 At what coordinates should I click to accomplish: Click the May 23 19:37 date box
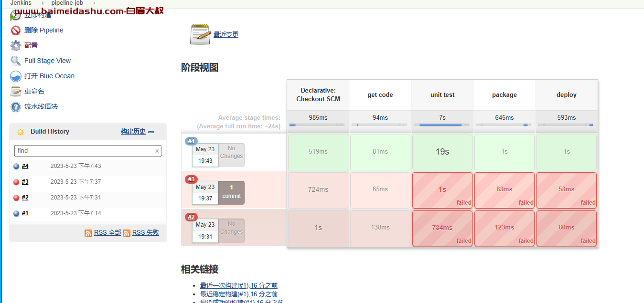point(205,193)
